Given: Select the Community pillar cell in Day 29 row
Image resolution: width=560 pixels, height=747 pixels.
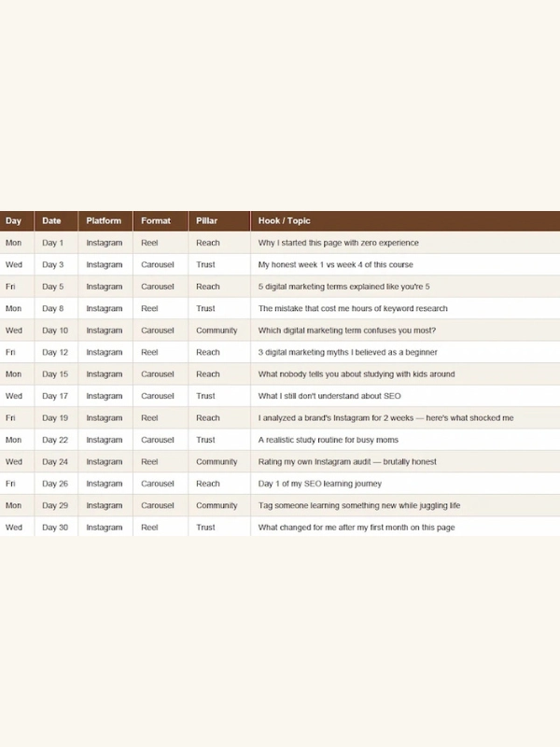Looking at the screenshot, I should coord(219,505).
